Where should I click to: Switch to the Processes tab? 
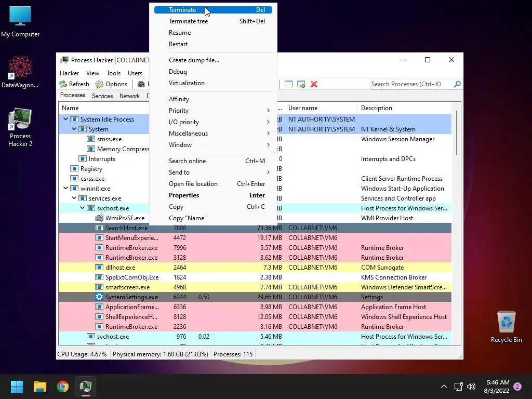(73, 96)
